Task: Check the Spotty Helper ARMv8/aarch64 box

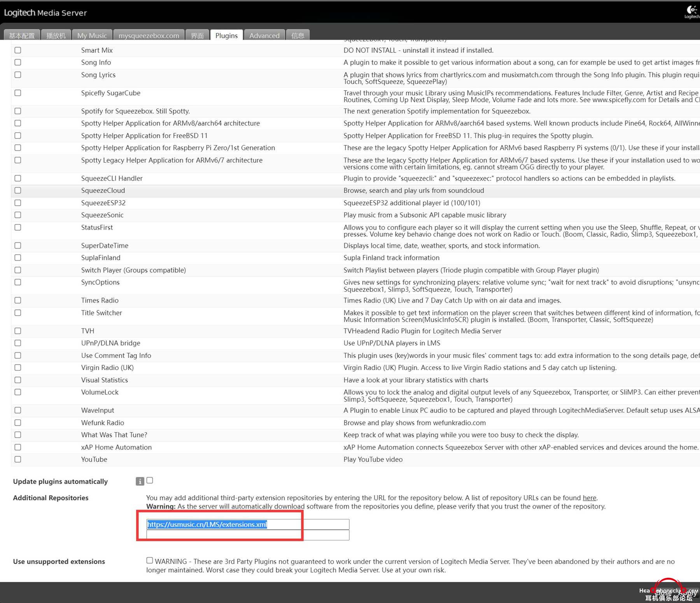Action: [18, 123]
